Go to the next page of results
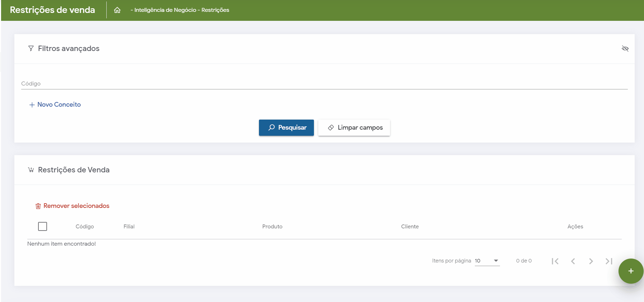Viewport: 644px width, 302px height. tap(591, 261)
